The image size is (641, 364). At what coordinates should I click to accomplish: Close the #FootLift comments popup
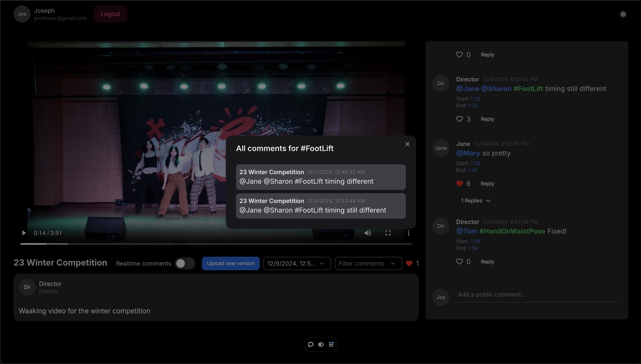407,144
